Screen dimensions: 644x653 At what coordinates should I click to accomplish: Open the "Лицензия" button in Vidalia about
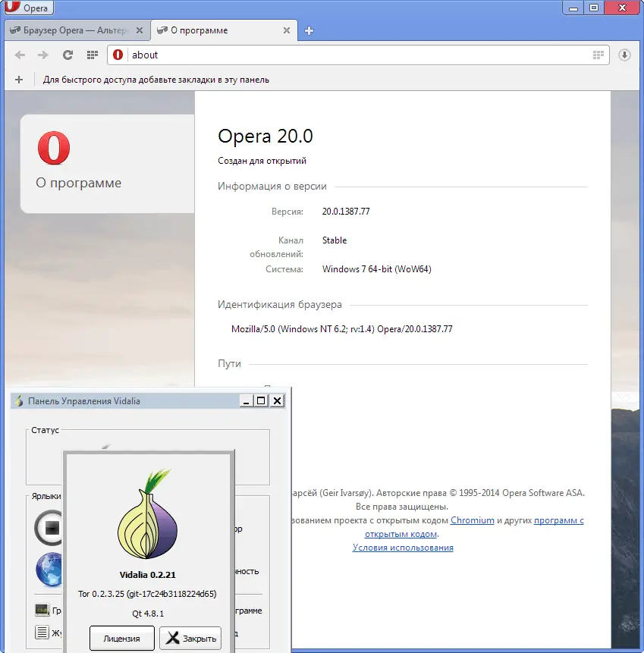(121, 639)
